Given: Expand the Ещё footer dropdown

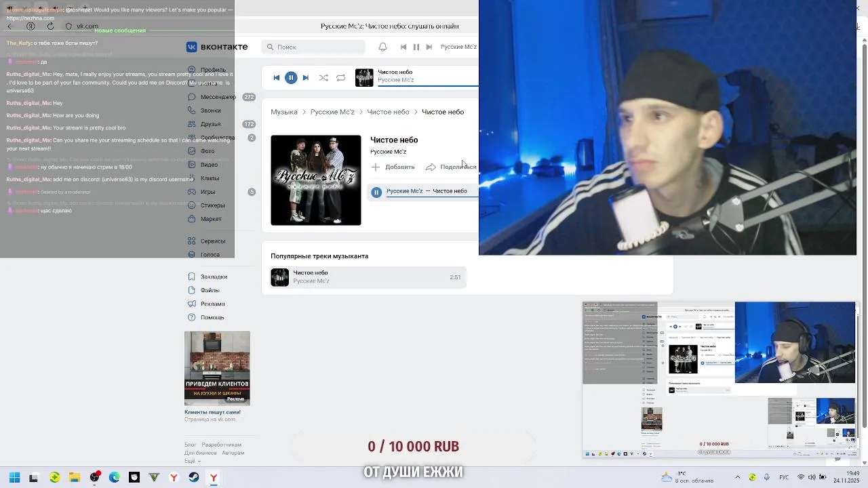Looking at the screenshot, I should (191, 461).
